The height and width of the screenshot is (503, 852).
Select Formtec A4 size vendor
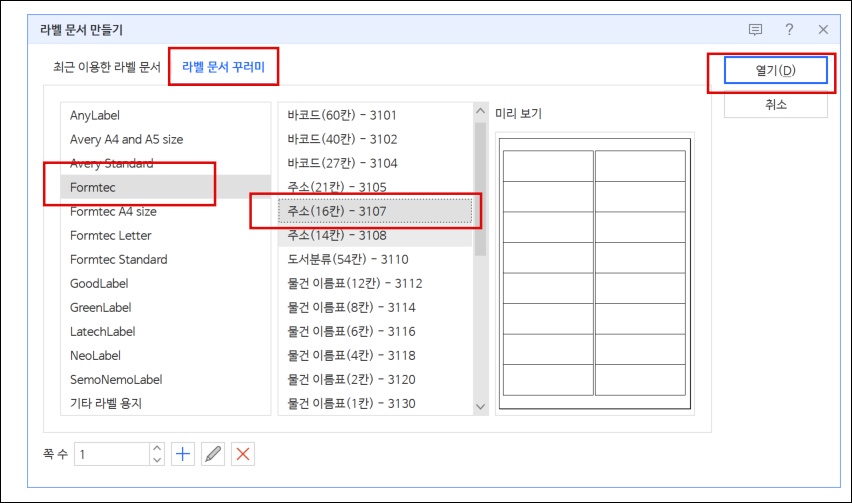pos(166,211)
